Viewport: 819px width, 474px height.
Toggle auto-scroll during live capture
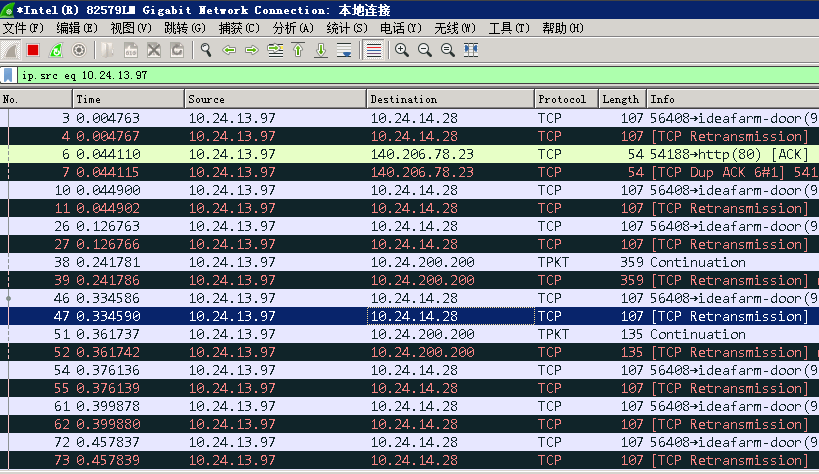point(344,50)
